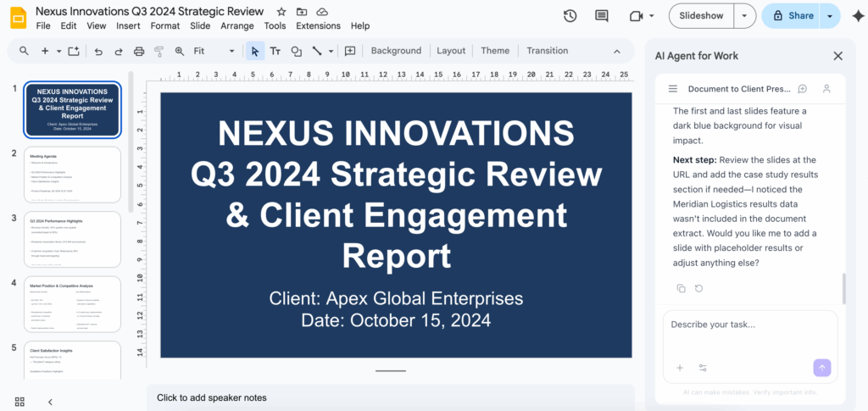Copy the AI agent response

(x=682, y=288)
